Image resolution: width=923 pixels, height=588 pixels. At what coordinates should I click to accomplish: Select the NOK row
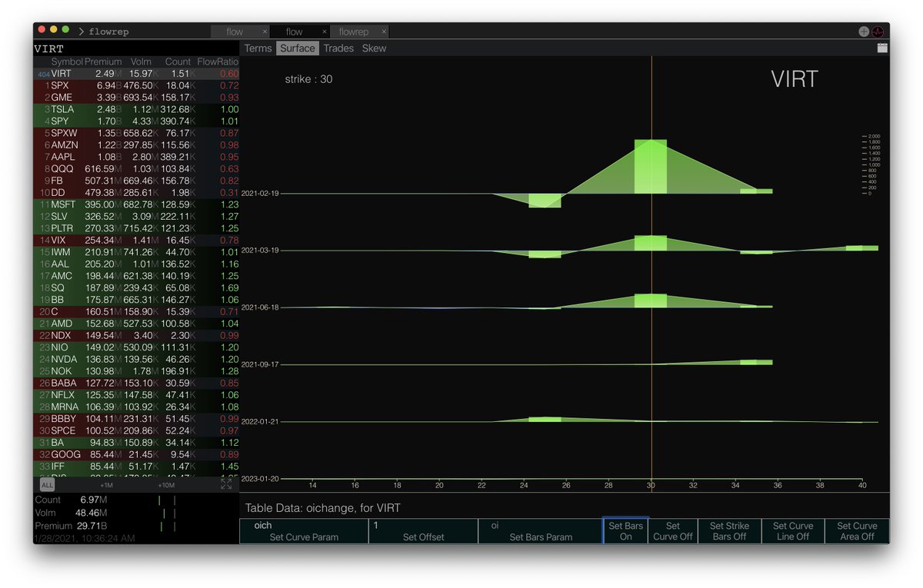click(x=136, y=371)
